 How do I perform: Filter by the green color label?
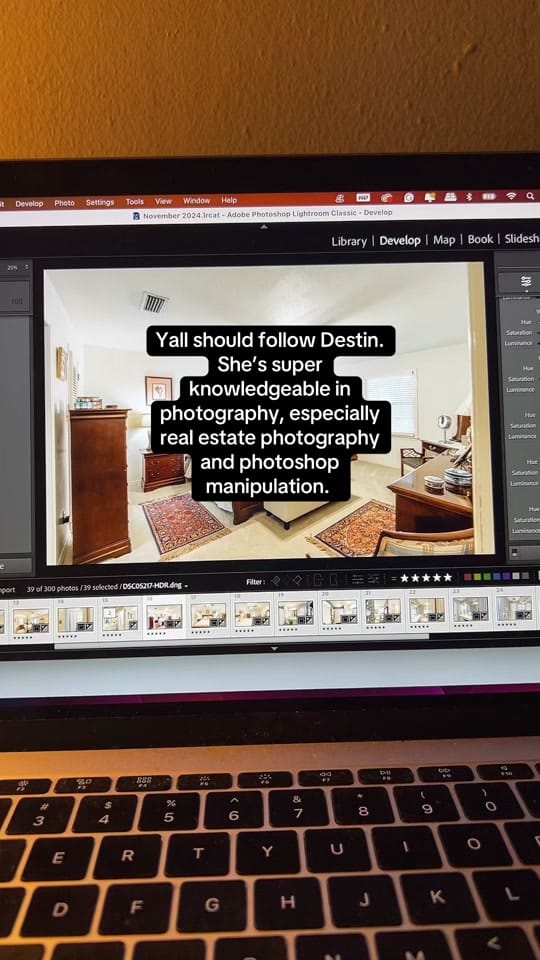[487, 576]
